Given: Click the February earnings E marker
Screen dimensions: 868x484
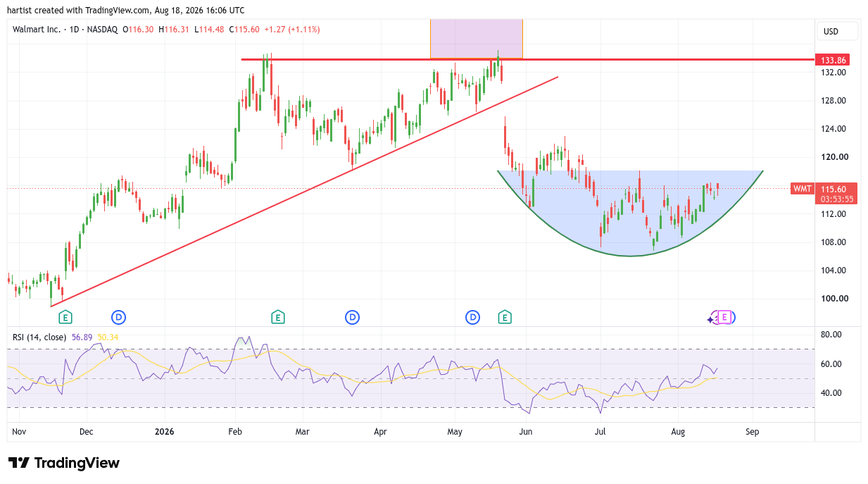Looking at the screenshot, I should [278, 318].
